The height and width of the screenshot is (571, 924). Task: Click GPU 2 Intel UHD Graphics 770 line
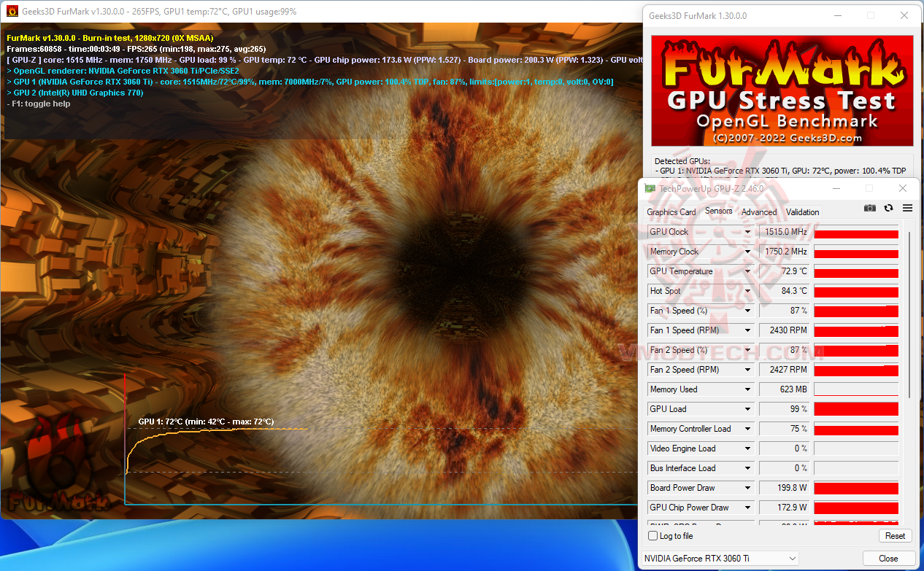point(75,93)
